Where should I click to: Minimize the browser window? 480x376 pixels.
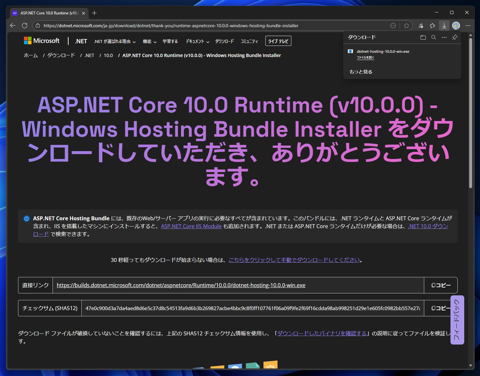(437, 13)
